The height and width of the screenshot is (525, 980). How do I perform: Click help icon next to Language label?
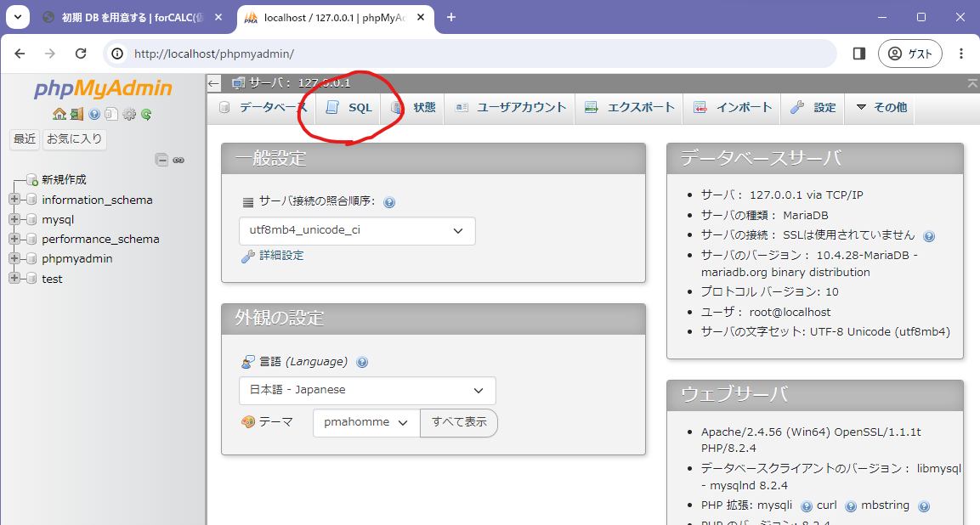point(362,362)
